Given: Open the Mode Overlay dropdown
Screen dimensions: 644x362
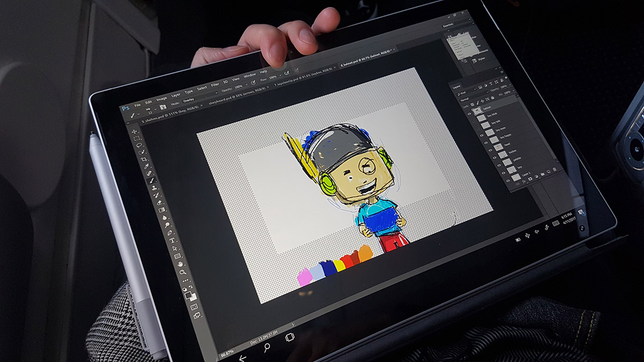Looking at the screenshot, I should pyautogui.click(x=200, y=97).
